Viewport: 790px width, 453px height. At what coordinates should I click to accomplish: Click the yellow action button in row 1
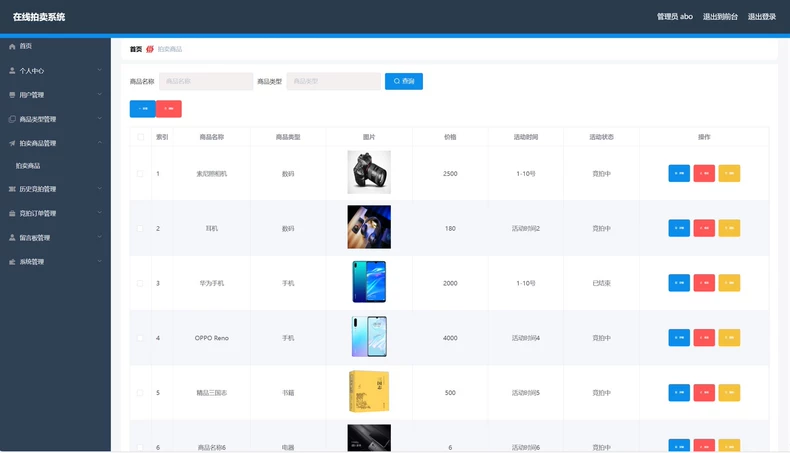[729, 173]
